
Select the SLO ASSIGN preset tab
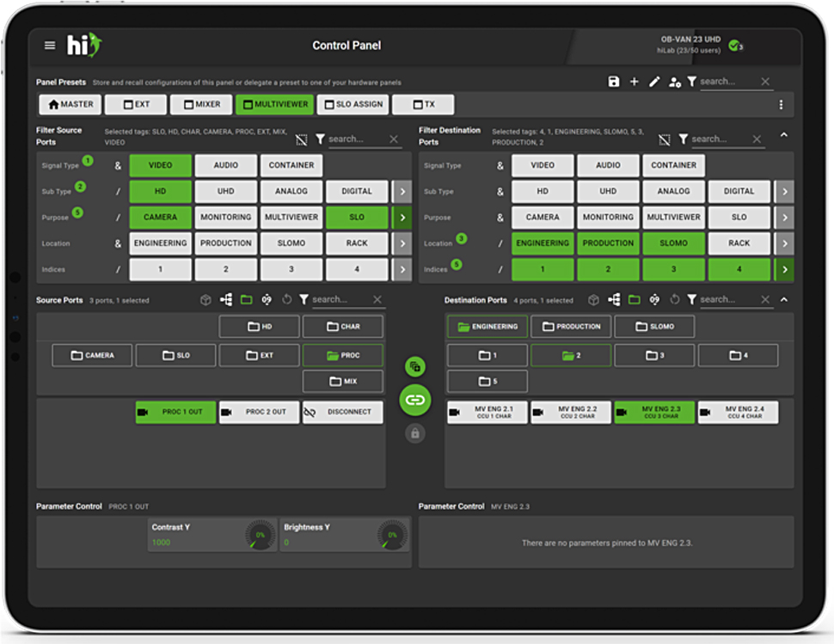tap(353, 105)
